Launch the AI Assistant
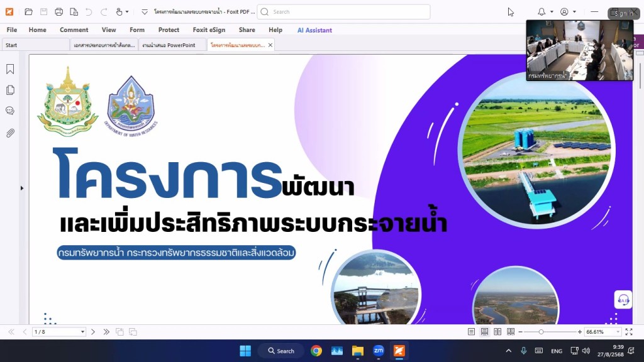The width and height of the screenshot is (644, 362). coord(314,30)
